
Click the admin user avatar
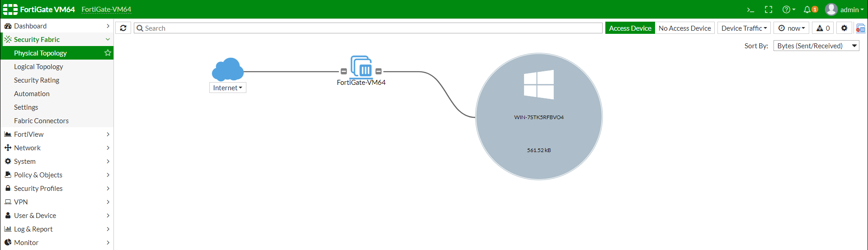tap(831, 9)
